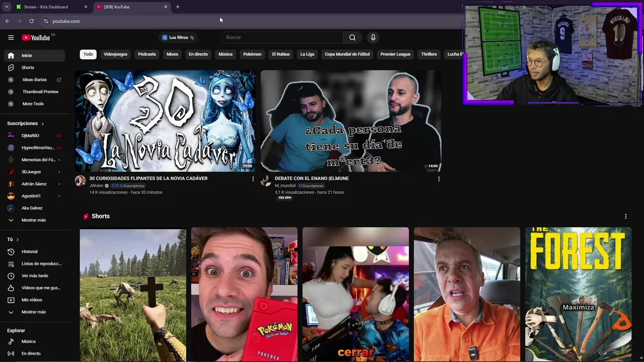This screenshot has height=362, width=644.
Task: Go back in browser history
Action: (7, 21)
